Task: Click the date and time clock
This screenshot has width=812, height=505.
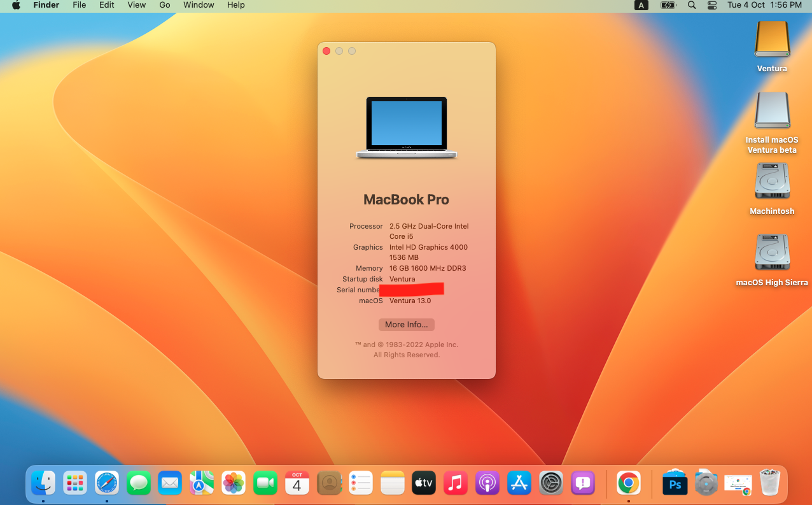Action: click(x=764, y=5)
